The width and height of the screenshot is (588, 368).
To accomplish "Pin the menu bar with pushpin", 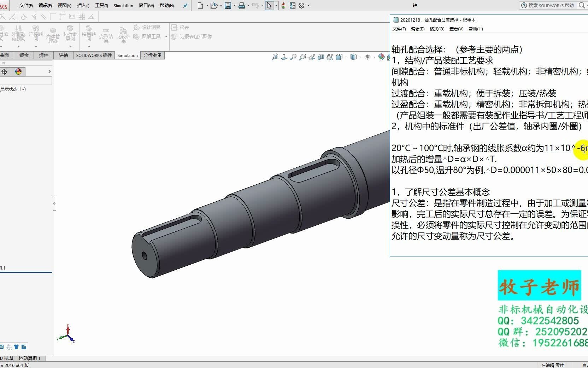I will (185, 6).
